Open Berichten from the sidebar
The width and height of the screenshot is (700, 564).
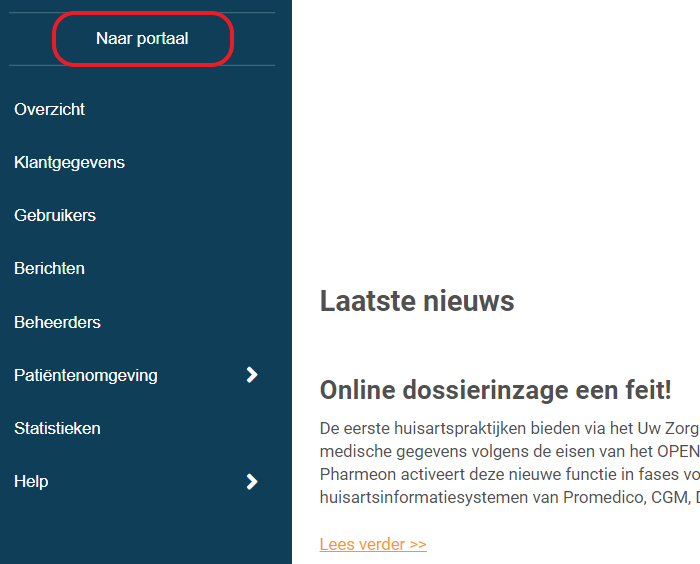49,268
